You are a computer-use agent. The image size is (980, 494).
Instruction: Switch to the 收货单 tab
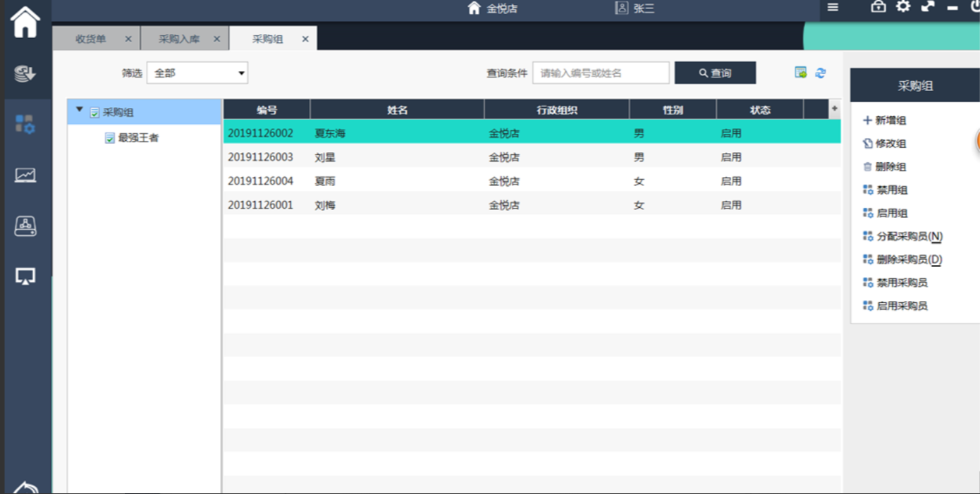tap(91, 39)
